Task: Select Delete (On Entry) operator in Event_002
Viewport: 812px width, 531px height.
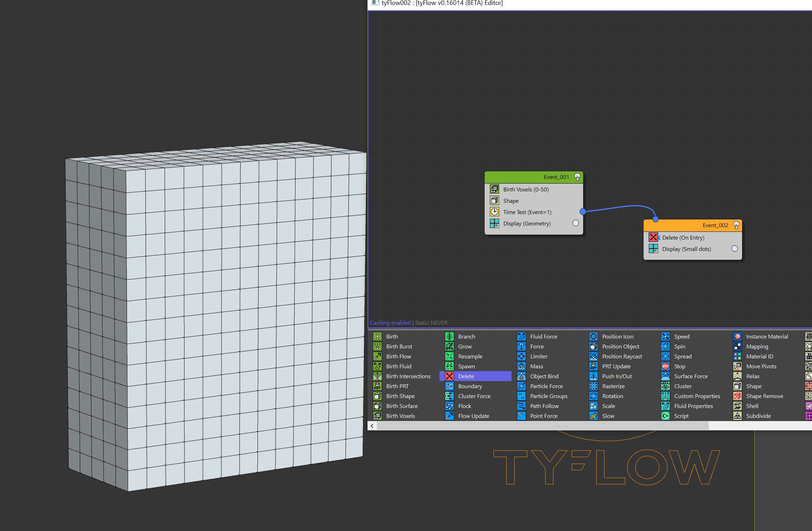Action: (693, 237)
